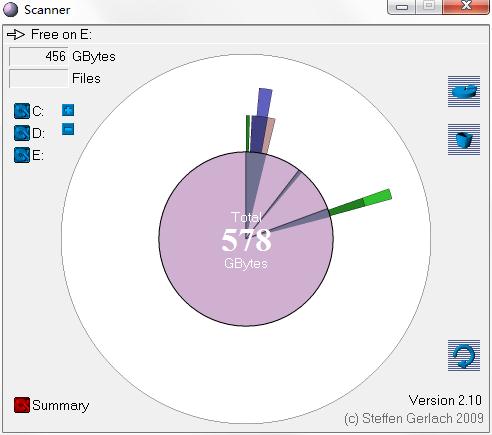Screen dimensions: 492x435
Task: Select drive D: icon
Action: [22, 133]
